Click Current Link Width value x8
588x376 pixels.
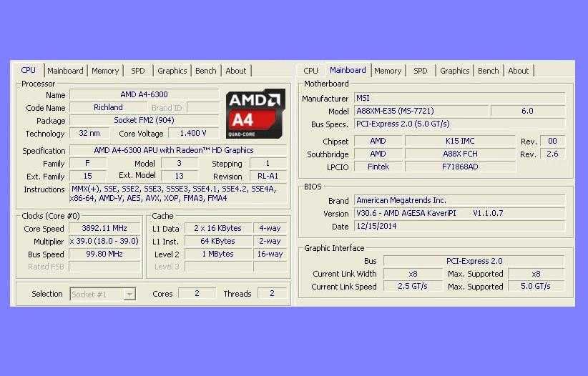[x=413, y=274]
